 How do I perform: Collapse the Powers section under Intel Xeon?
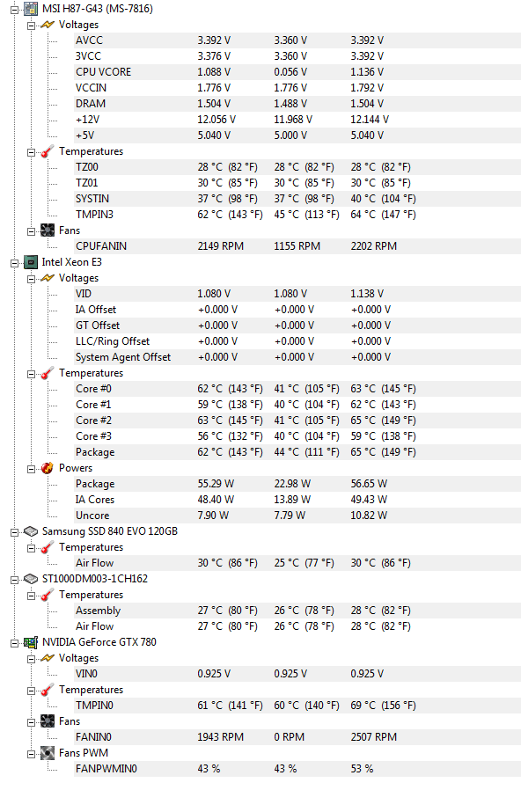tap(31, 469)
